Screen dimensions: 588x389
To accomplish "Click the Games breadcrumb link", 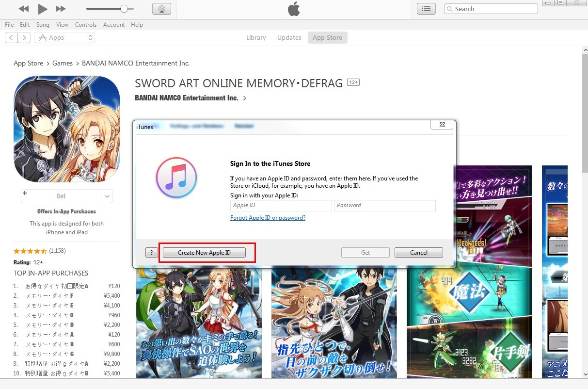I will coord(63,63).
